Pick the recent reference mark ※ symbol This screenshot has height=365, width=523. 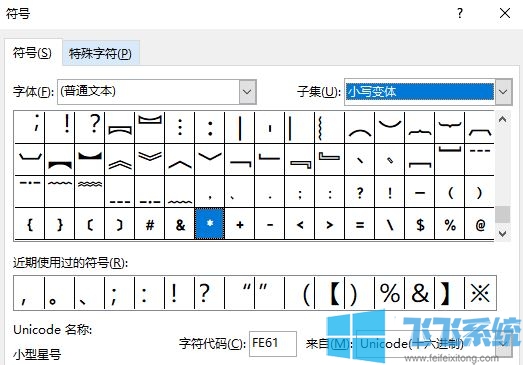tap(480, 293)
